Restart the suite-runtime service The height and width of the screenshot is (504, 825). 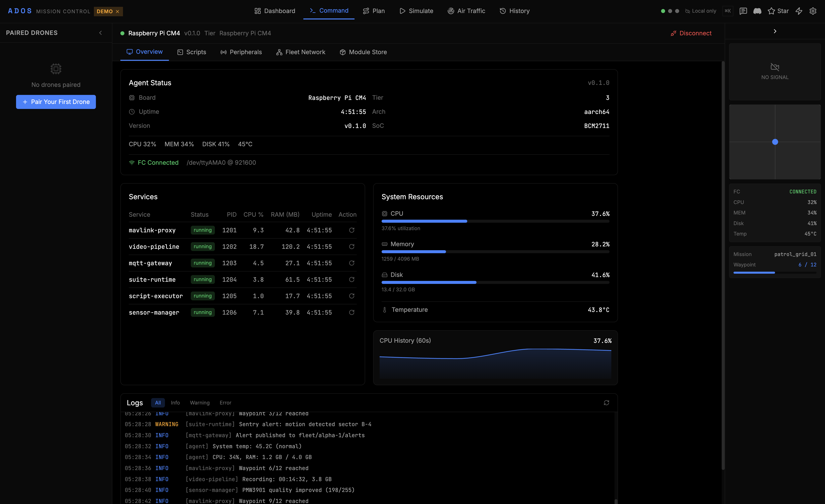(352, 279)
